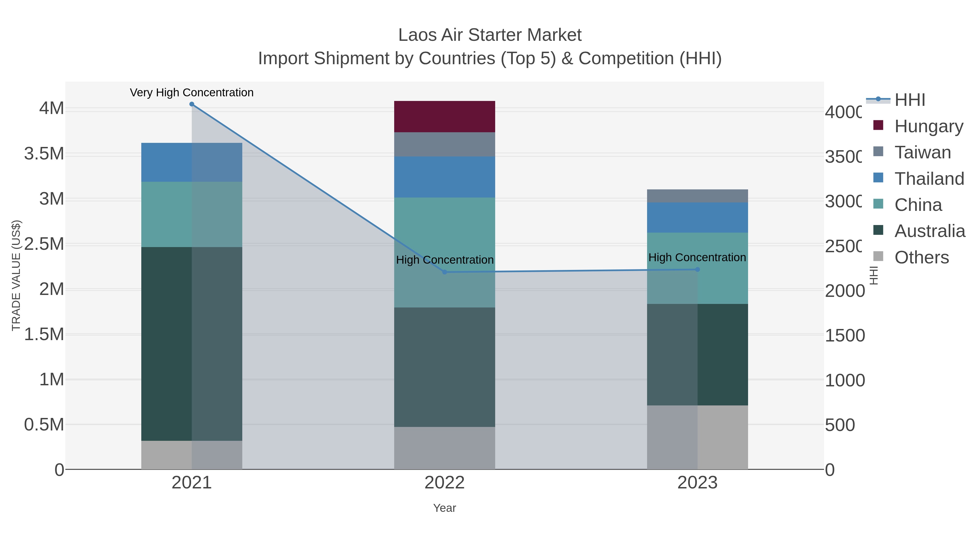
Task: Click the Thailand bar segment in 2023
Action: click(x=697, y=218)
